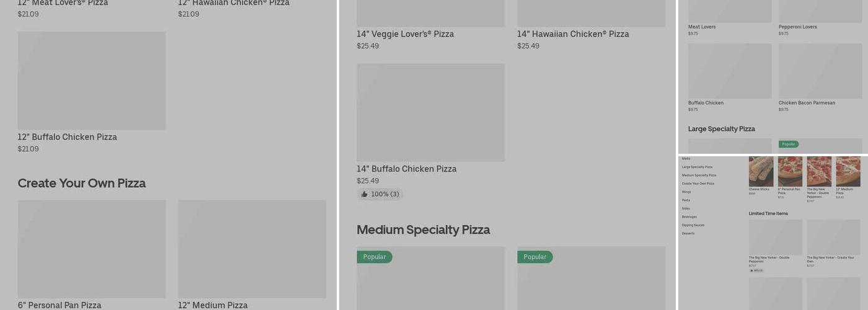Screen dimensions: 868x310
Task: Select Dipping Sauces category
Action: [693, 225]
